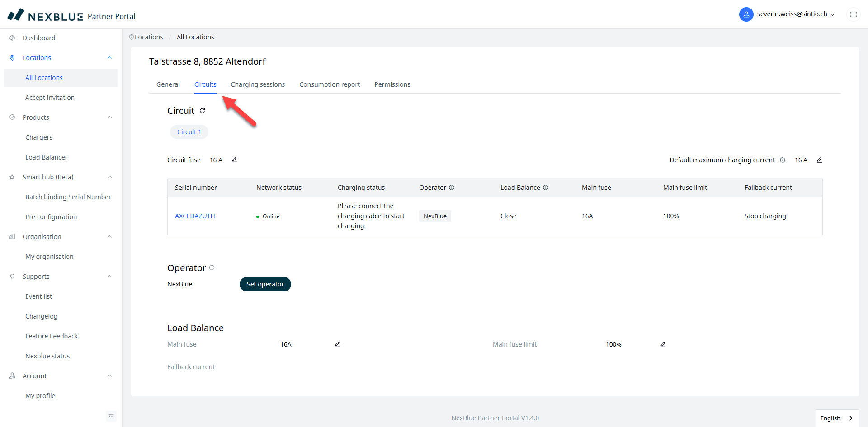
Task: Open the English language selector
Action: point(836,418)
